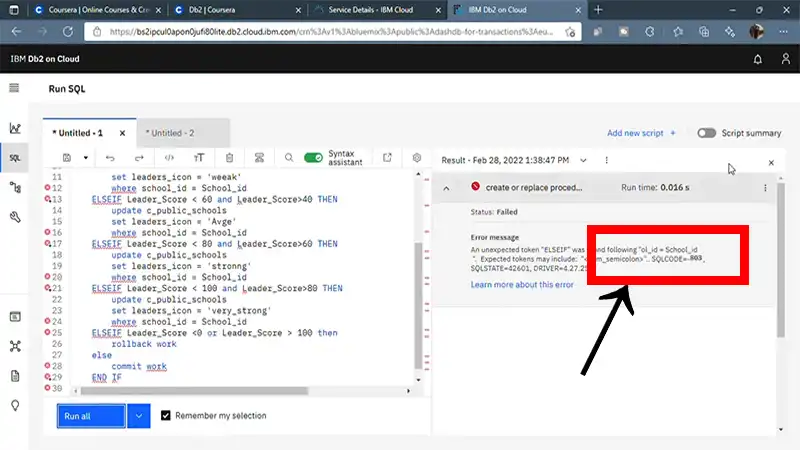The height and width of the screenshot is (450, 800).
Task: Click Add new script link
Action: tap(641, 133)
